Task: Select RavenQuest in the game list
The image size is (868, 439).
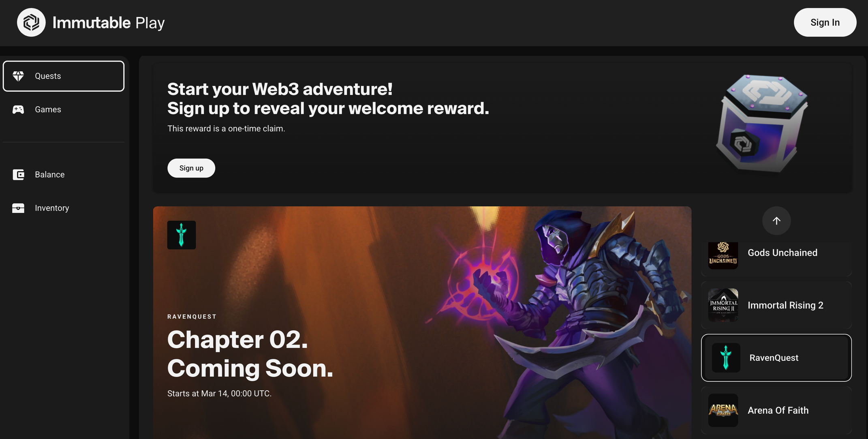Action: click(x=776, y=358)
